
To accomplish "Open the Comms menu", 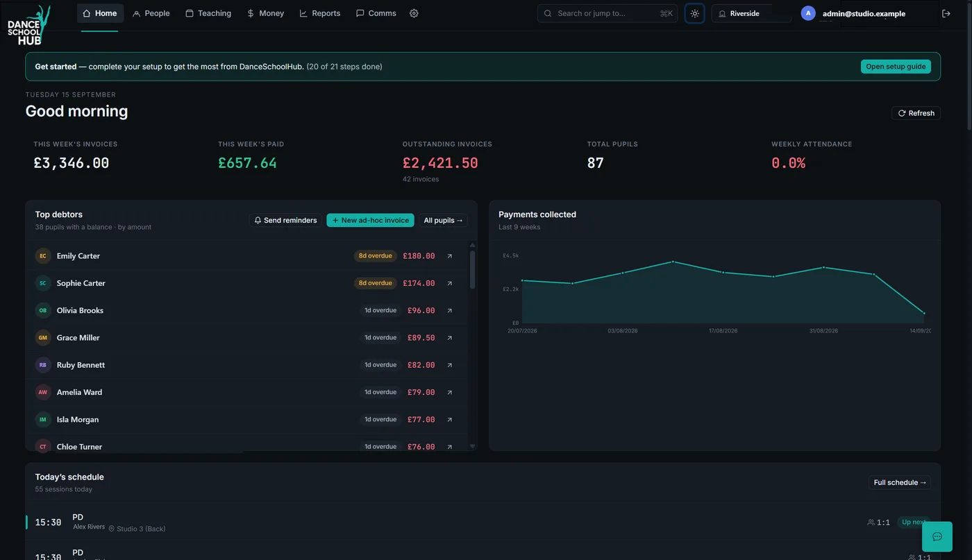I will 376,13.
